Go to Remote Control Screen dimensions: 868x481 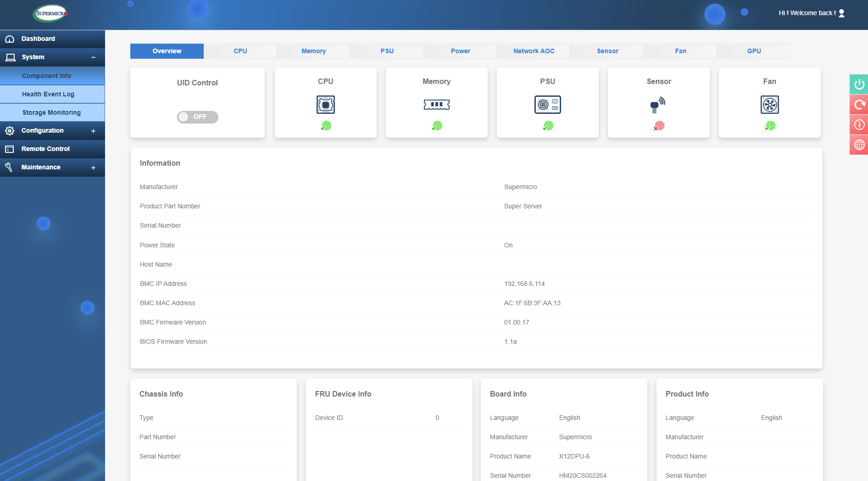[45, 149]
